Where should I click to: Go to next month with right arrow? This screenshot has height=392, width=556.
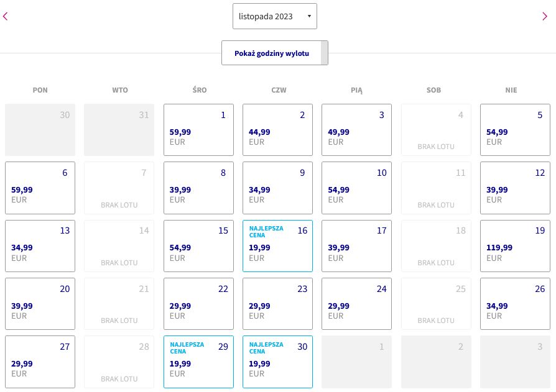pos(545,16)
